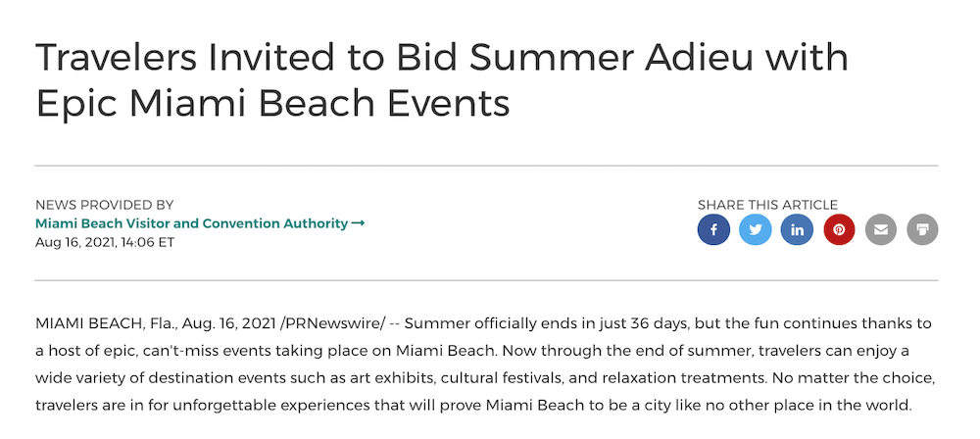Screen dimensions: 980x439
Task: Click the 'MIAMI BEACH, Fla.' dateline text
Action: (107, 324)
